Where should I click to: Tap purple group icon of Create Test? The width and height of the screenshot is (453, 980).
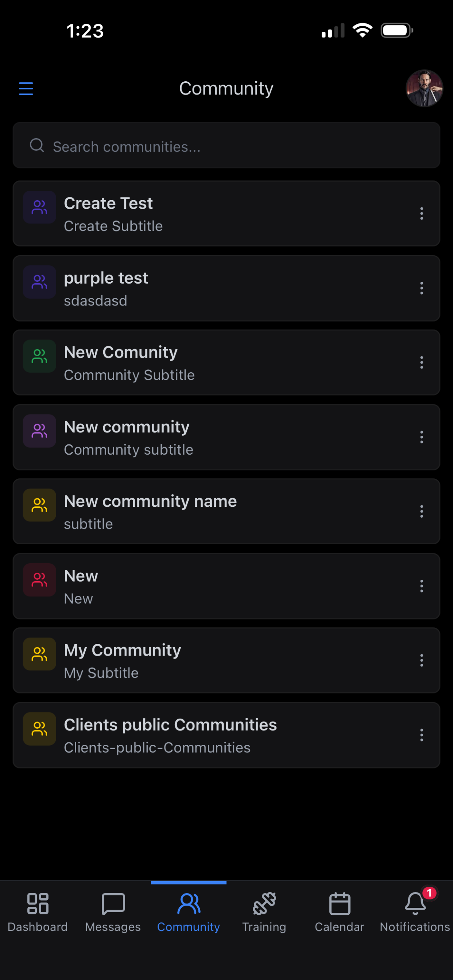(x=40, y=207)
